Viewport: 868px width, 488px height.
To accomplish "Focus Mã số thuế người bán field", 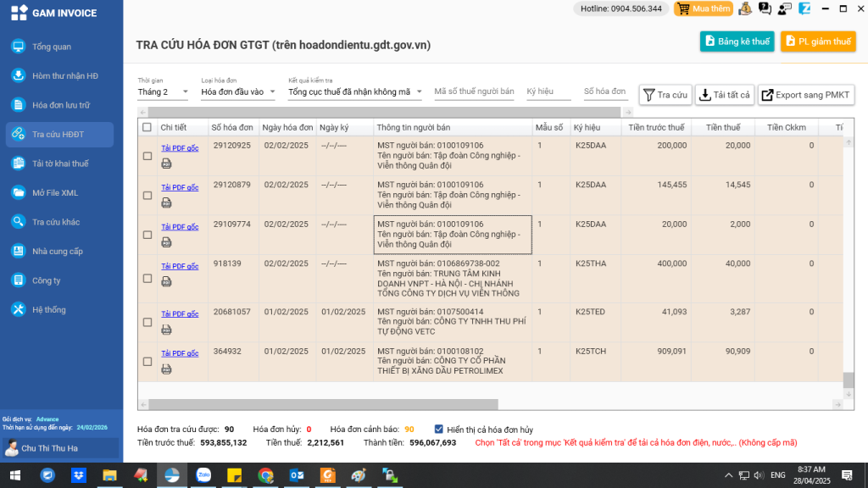I will click(474, 91).
